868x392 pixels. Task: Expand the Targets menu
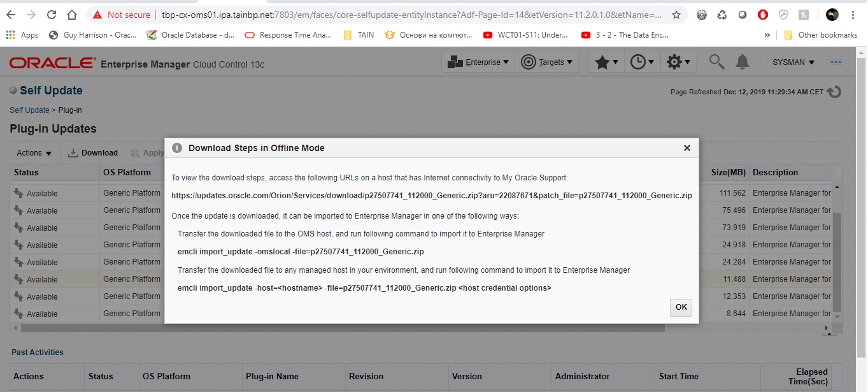[x=546, y=62]
